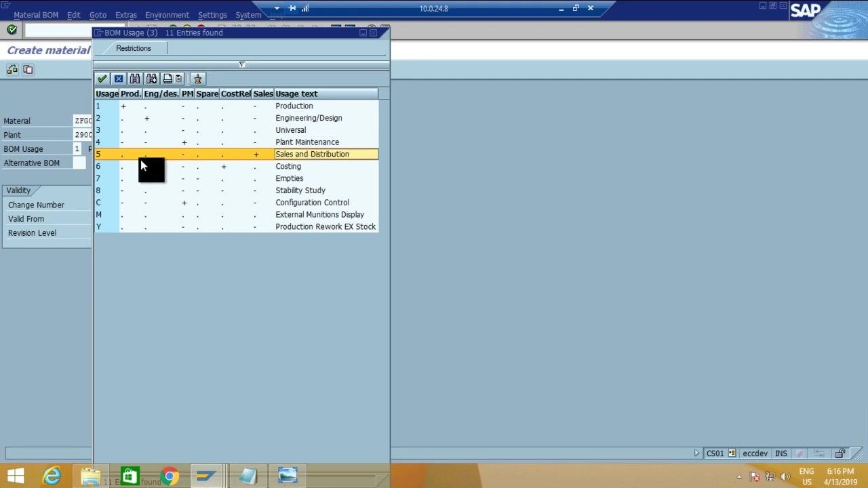868x488 pixels.
Task: Select the Production Rework EX Stock row
Action: click(236, 226)
